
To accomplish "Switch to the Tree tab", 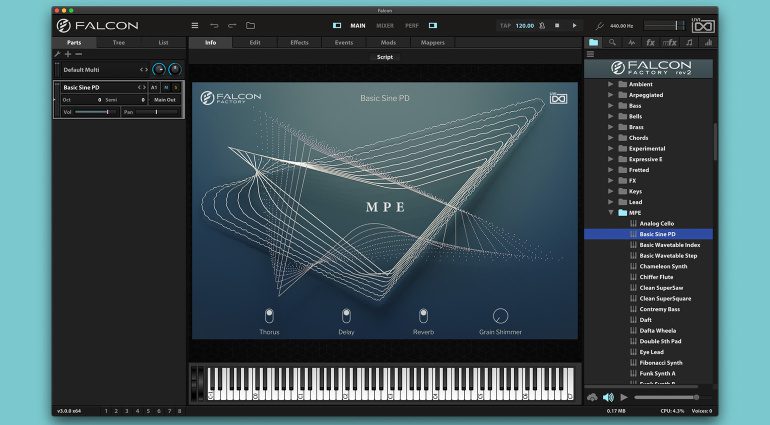I will (119, 43).
